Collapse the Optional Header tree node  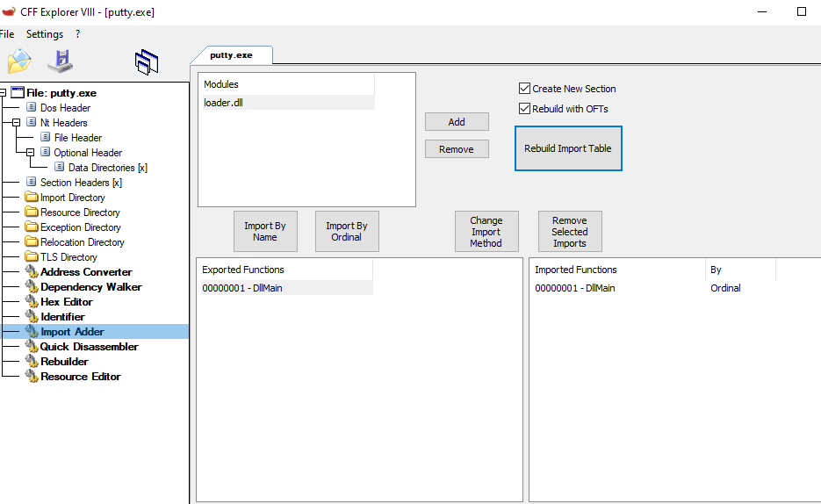(x=30, y=153)
